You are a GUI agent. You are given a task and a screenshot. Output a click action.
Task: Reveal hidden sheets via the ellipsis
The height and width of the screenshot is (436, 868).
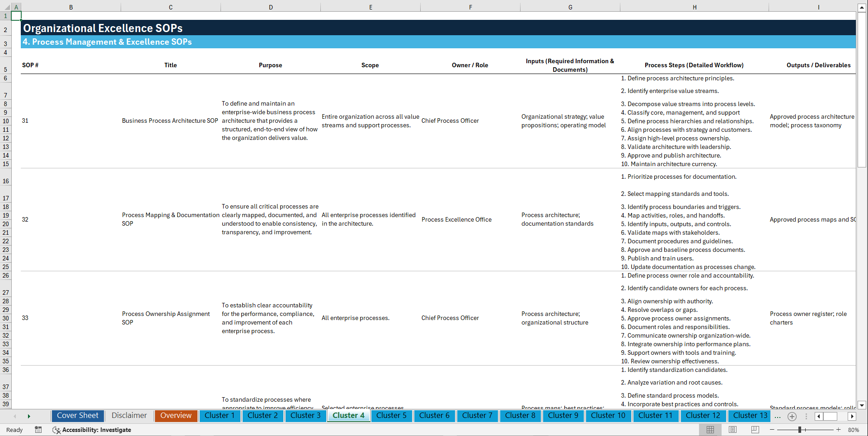tap(778, 416)
